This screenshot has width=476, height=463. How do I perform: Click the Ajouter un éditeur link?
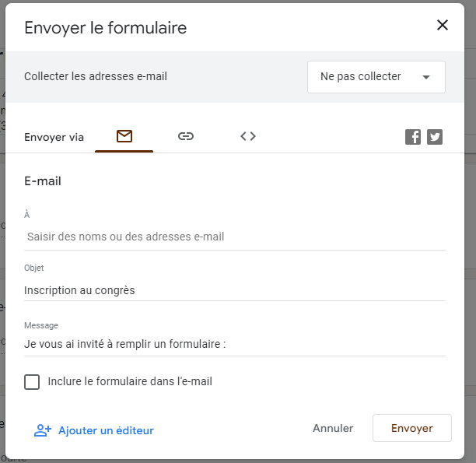106,430
